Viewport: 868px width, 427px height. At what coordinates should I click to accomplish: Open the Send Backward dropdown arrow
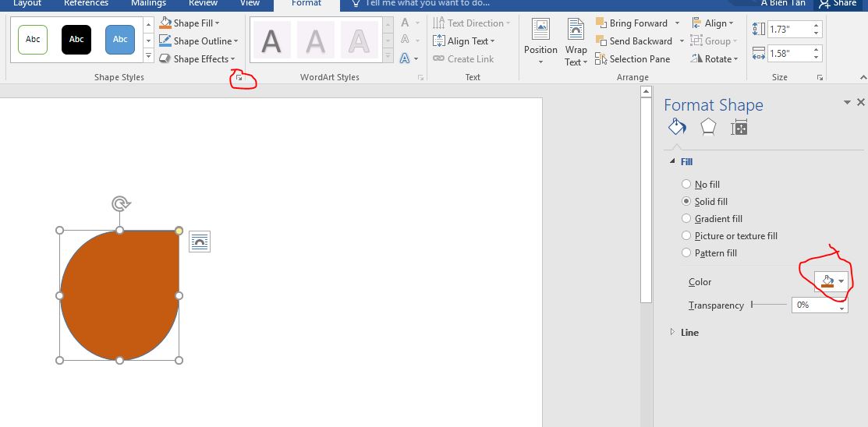point(681,41)
